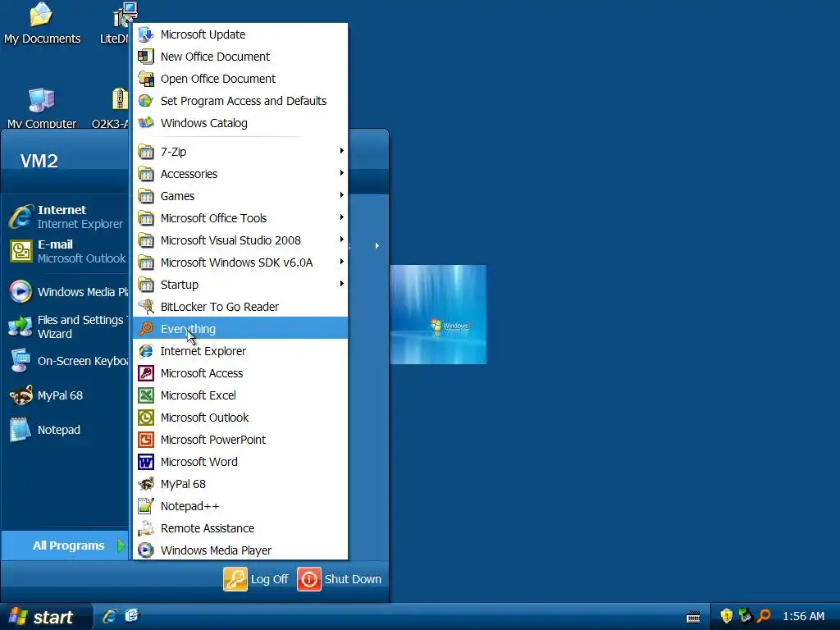
Task: Select My Documents desktop icon
Action: (42, 24)
